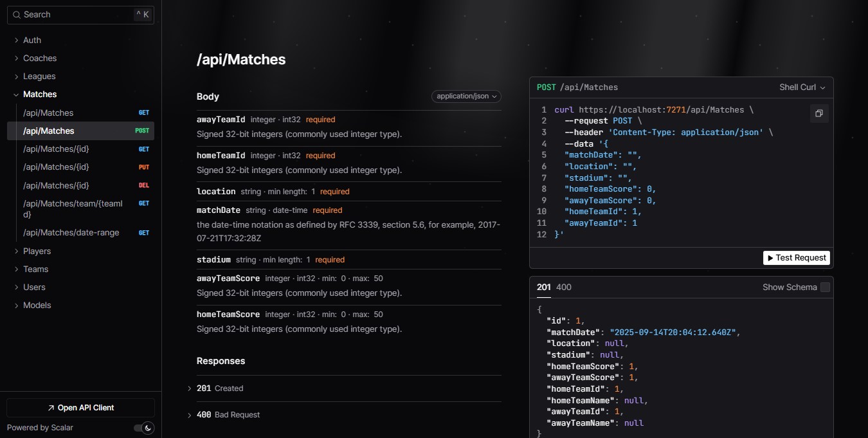Click the homeTeamId property name
868x438 pixels.
pyautogui.click(x=221, y=155)
